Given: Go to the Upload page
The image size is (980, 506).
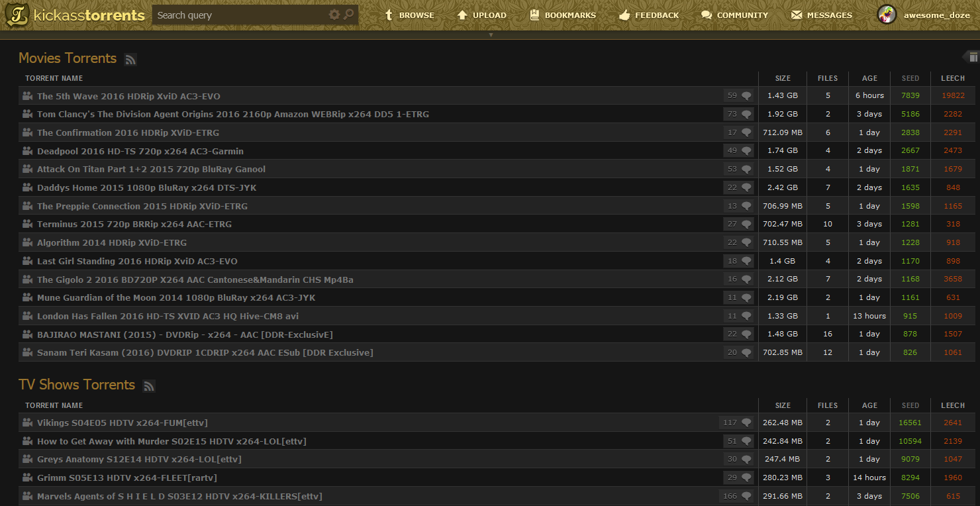Looking at the screenshot, I should coord(481,15).
